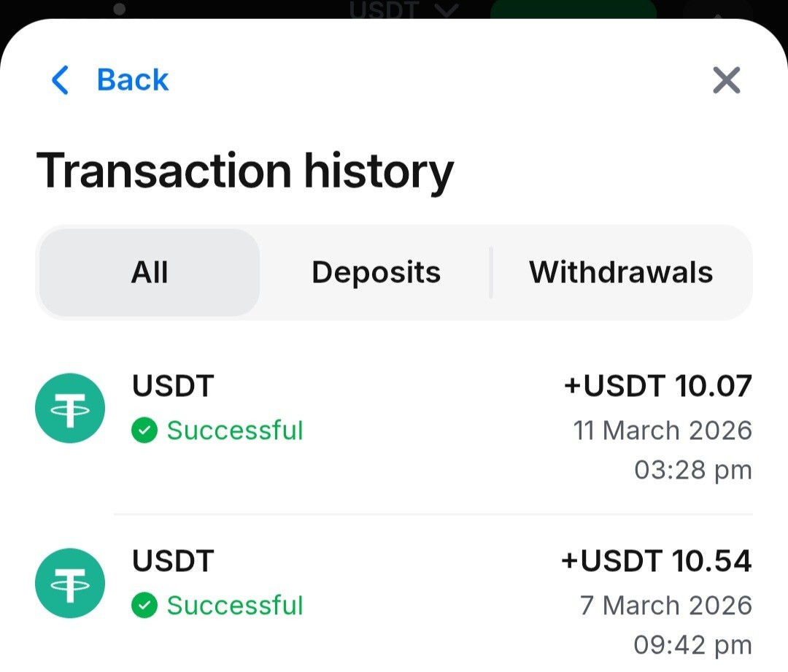Show the Withdrawals tab
788x672 pixels.
click(621, 273)
